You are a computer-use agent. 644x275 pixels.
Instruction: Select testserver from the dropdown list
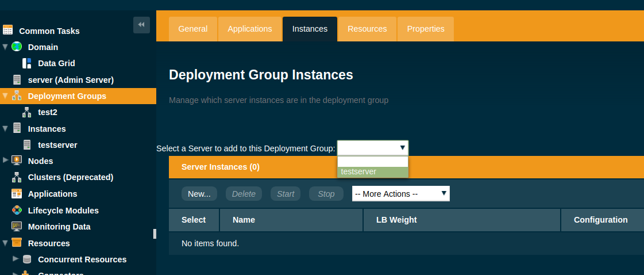[372, 171]
